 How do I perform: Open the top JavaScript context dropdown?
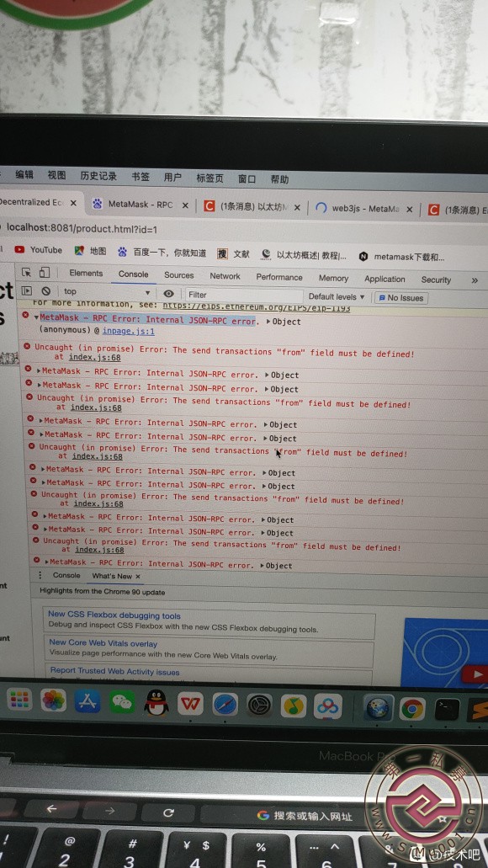coord(108,292)
